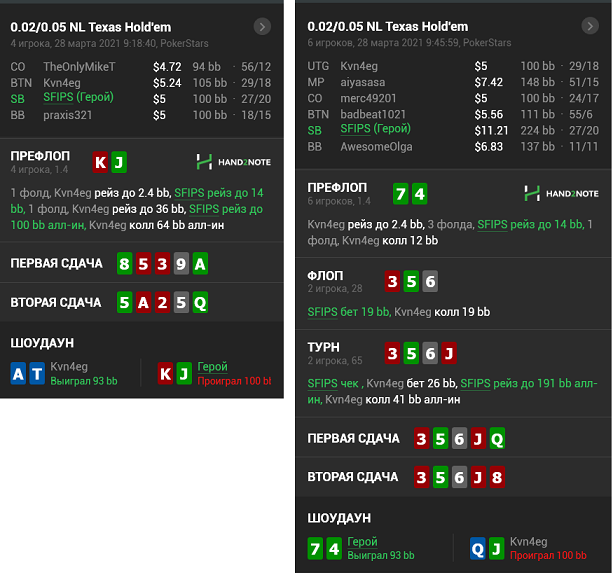Click the green Q card in right Первая сдача
This screenshot has width=613, height=575.
497,439
